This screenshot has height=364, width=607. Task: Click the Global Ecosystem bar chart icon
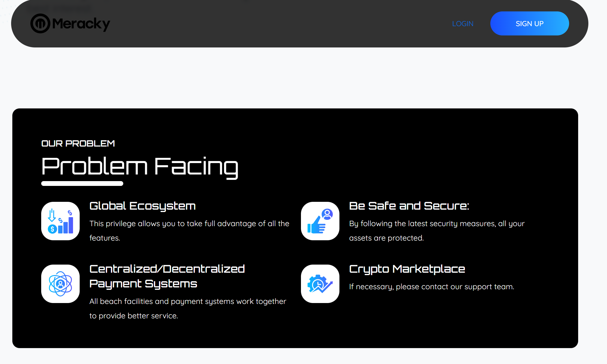coord(60,221)
